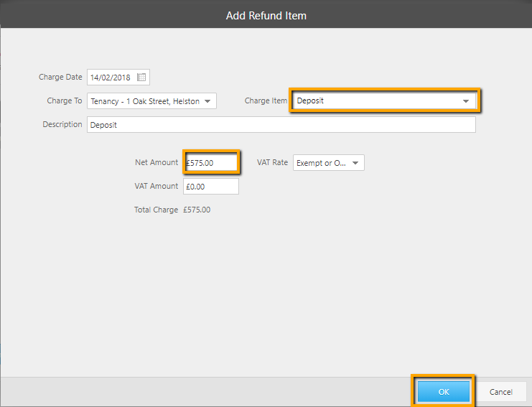Expand the Charge Item dropdown arrow
Viewport: 532px width, 407px height.
[x=465, y=101]
